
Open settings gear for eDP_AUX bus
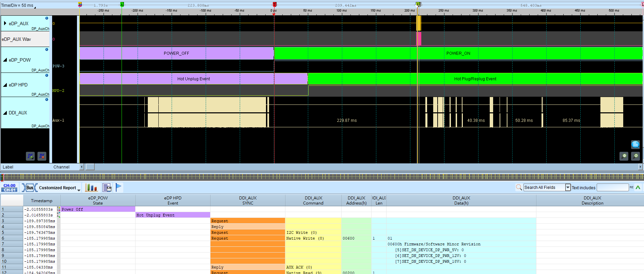tap(47, 18)
